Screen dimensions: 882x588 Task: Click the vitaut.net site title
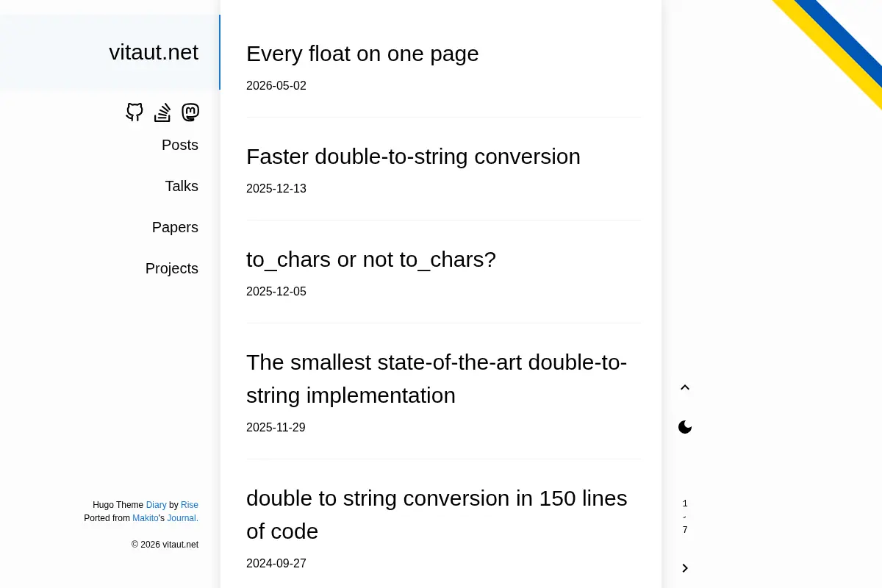pos(154,52)
